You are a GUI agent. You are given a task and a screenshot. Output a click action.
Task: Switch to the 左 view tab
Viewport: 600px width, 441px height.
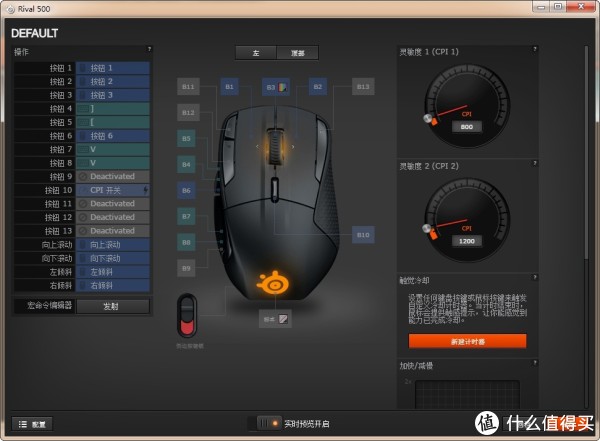(x=256, y=53)
